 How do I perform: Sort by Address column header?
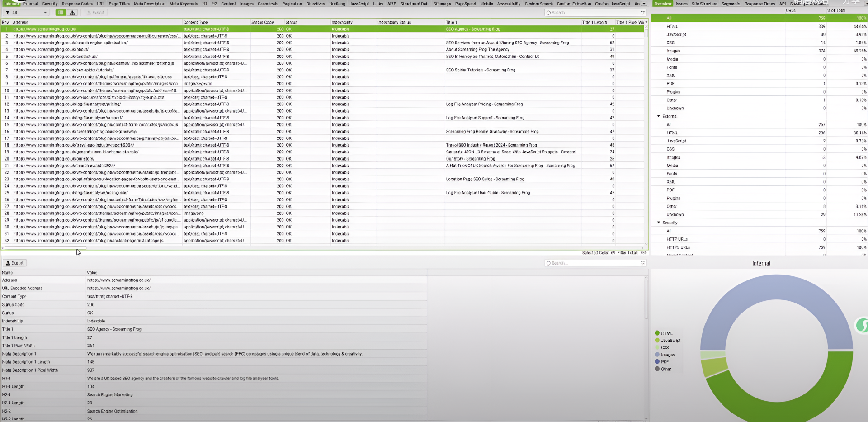(x=97, y=22)
